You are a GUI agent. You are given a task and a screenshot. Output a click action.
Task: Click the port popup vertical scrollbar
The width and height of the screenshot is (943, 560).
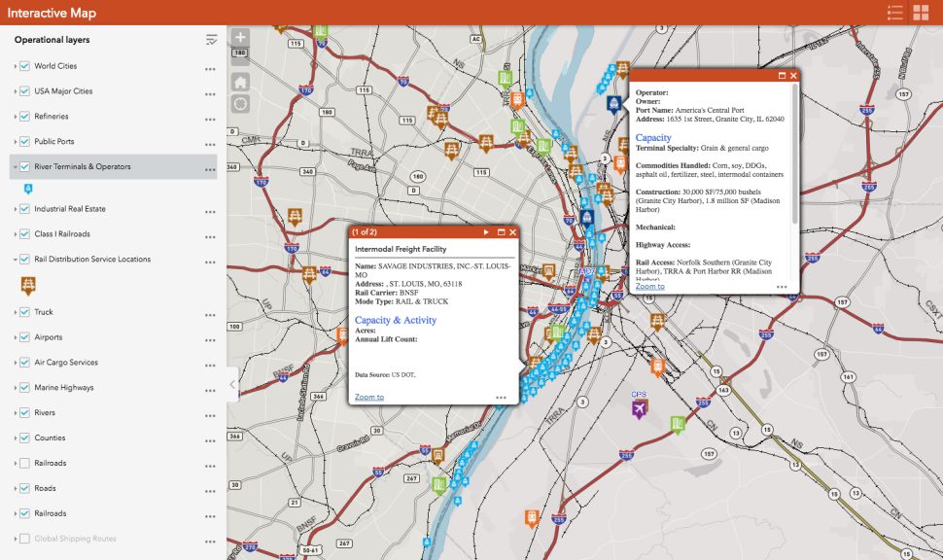click(796, 156)
